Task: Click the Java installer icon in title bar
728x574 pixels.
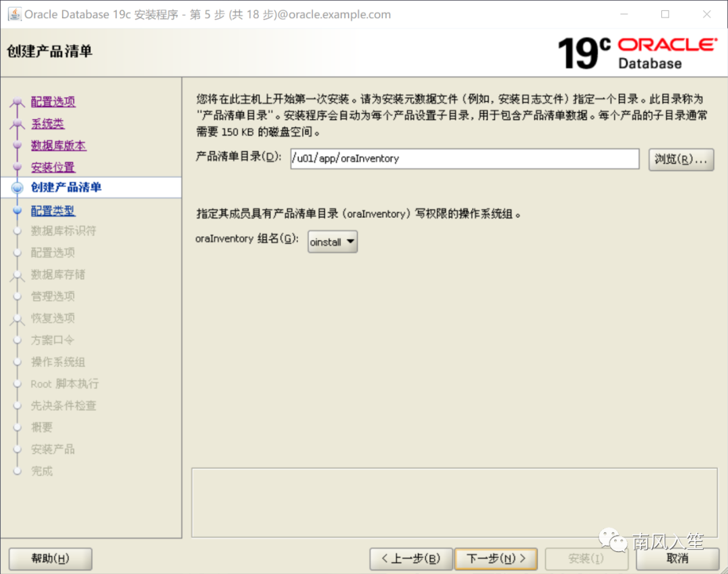Action: pos(14,14)
